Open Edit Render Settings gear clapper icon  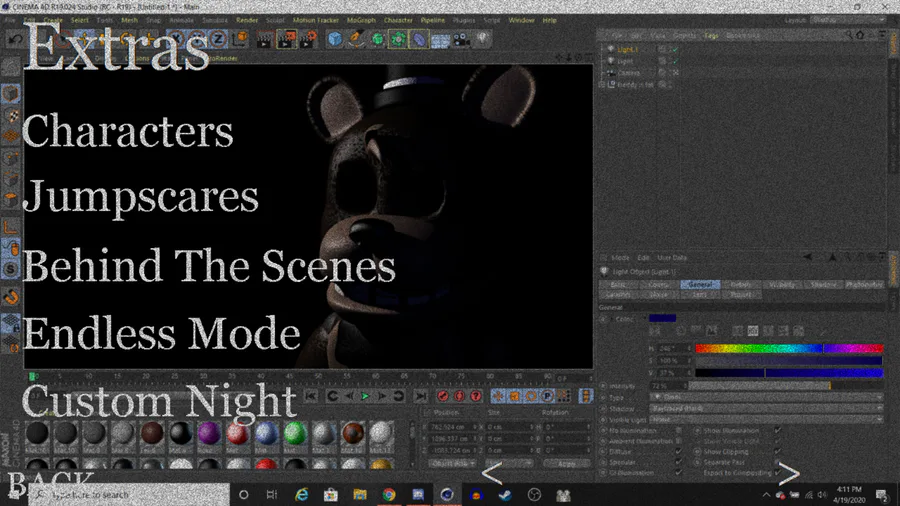click(x=308, y=40)
